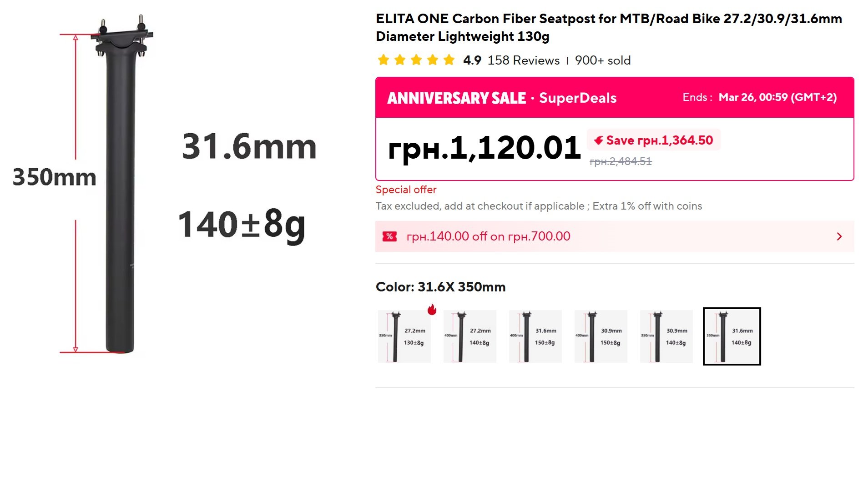
Task: Choose the 30.9mm 350mm 140±8g variant
Action: click(666, 336)
